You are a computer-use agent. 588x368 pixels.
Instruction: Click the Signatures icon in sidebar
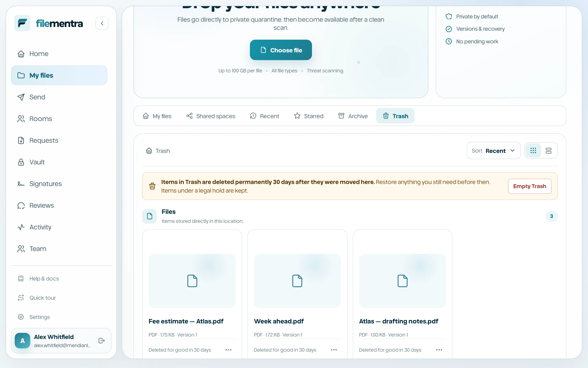[21, 184]
